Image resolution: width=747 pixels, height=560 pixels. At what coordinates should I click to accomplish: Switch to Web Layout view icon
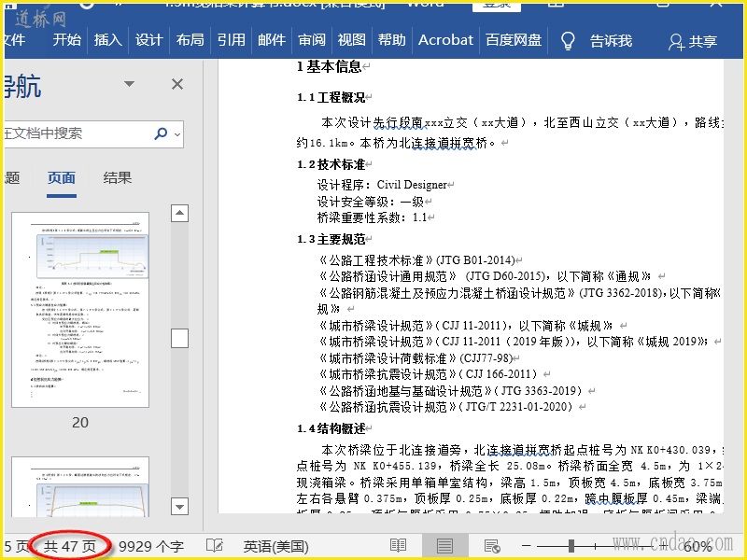tap(492, 546)
